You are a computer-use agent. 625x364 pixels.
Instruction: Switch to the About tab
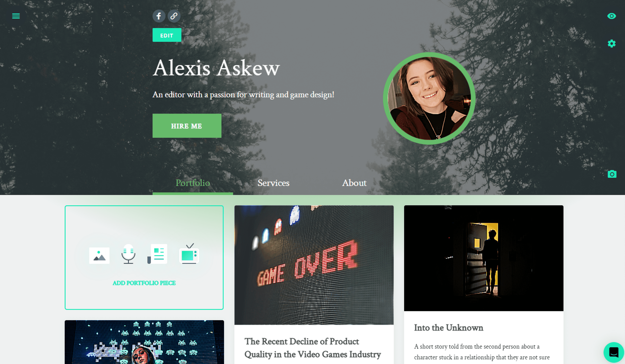tap(354, 183)
